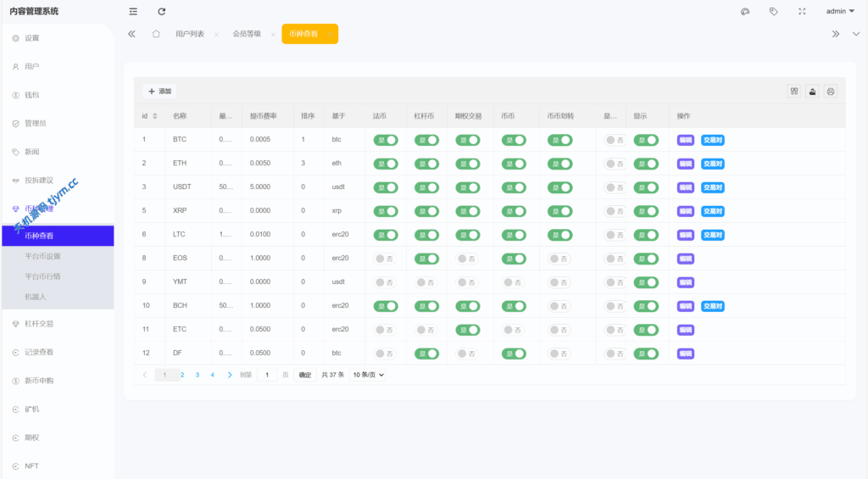The height and width of the screenshot is (479, 868).
Task: Click the 添加 button
Action: point(159,92)
